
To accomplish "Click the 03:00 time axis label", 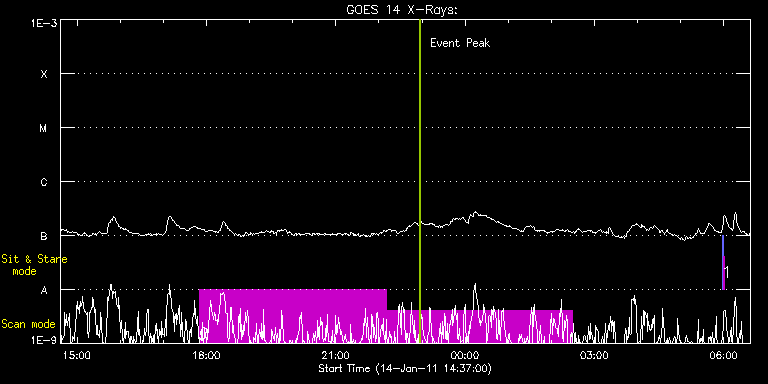I will coord(595,356).
